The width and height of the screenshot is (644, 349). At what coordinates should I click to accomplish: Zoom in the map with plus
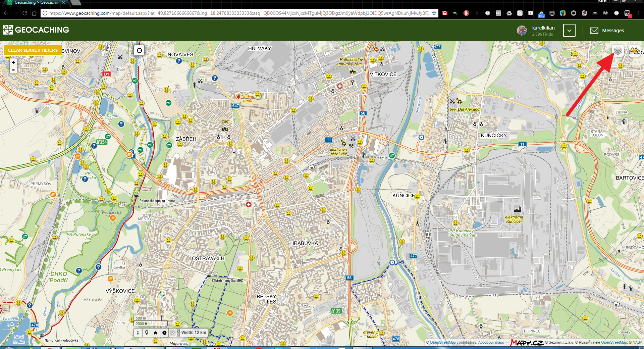(13, 62)
